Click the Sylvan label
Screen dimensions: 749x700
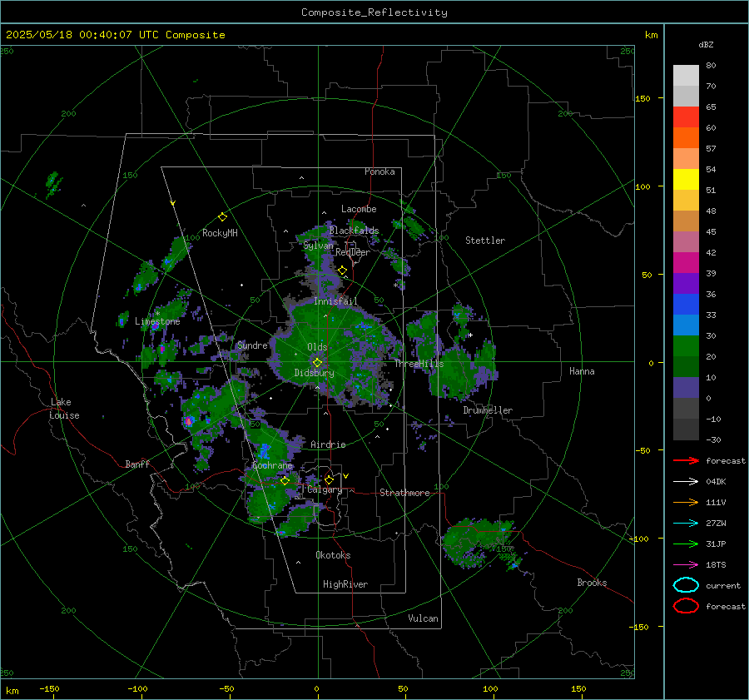[318, 246]
